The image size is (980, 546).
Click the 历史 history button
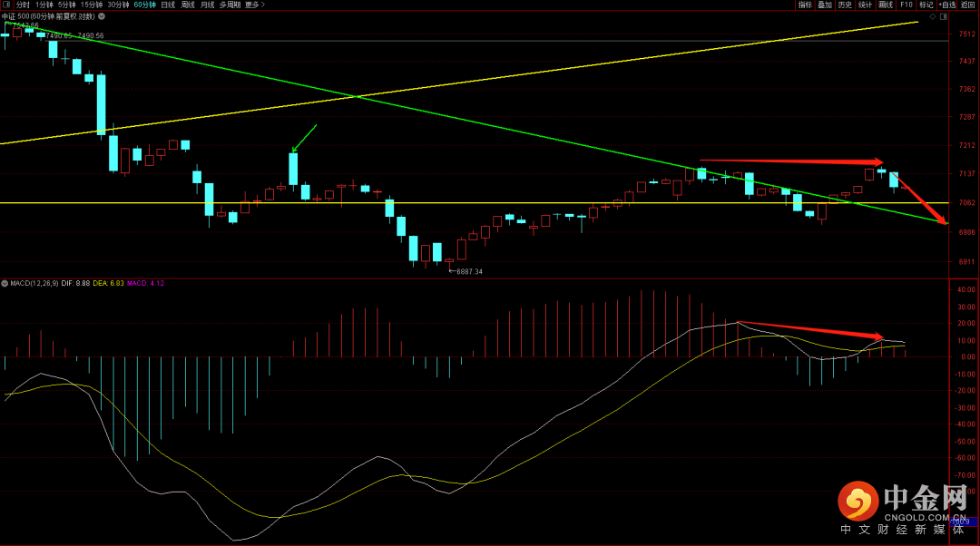(845, 5)
